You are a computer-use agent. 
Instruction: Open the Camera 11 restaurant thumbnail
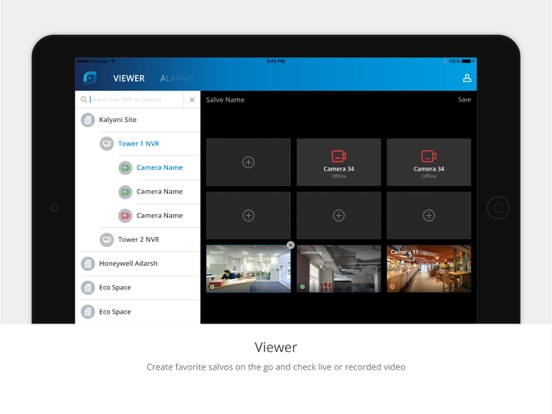(x=429, y=269)
